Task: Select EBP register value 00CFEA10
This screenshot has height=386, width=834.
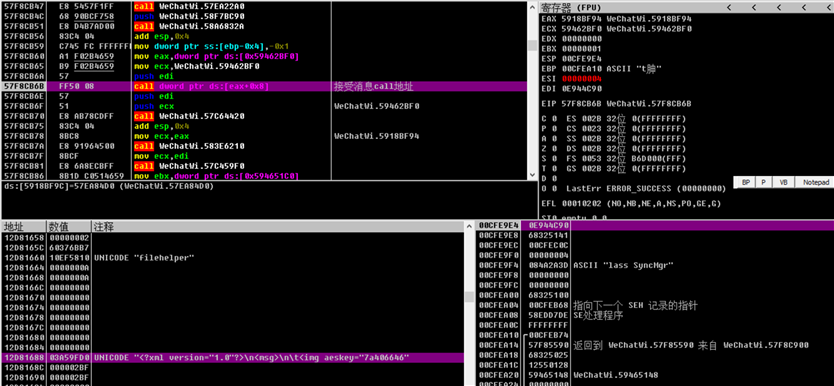Action: 581,69
